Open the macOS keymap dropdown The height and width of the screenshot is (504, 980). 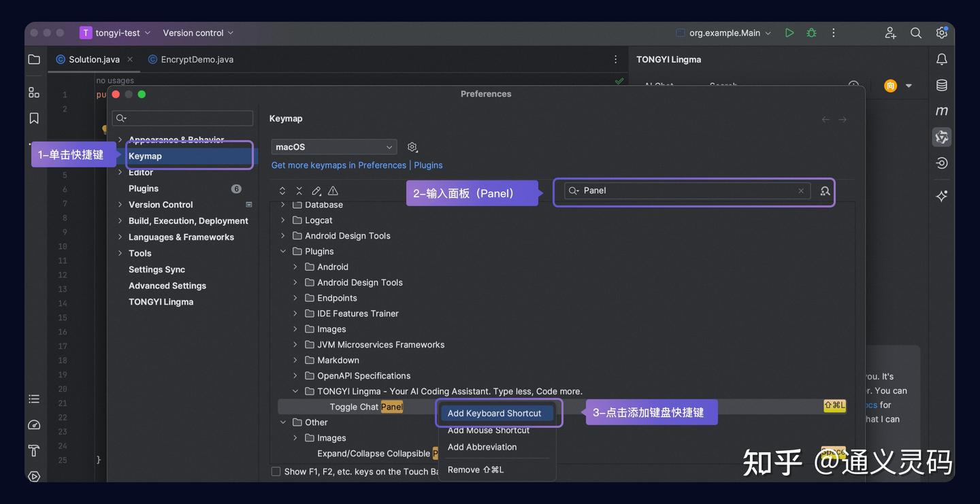tap(333, 146)
